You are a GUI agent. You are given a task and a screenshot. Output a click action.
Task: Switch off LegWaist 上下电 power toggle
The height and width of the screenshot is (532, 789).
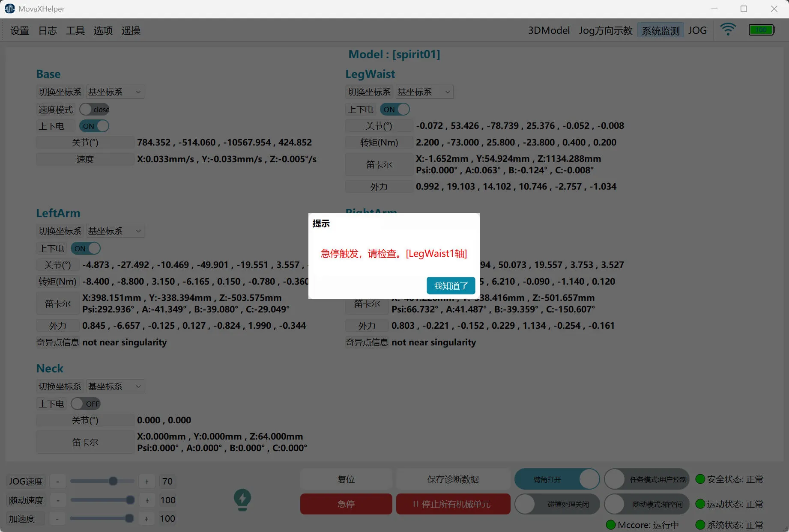pos(394,110)
